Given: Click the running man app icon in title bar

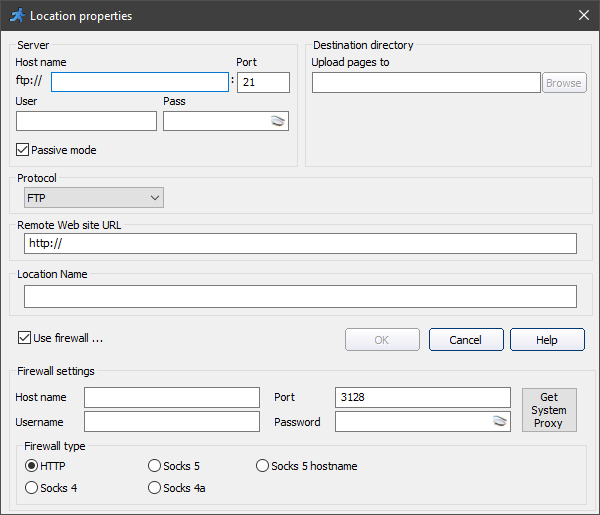Looking at the screenshot, I should pyautogui.click(x=17, y=16).
